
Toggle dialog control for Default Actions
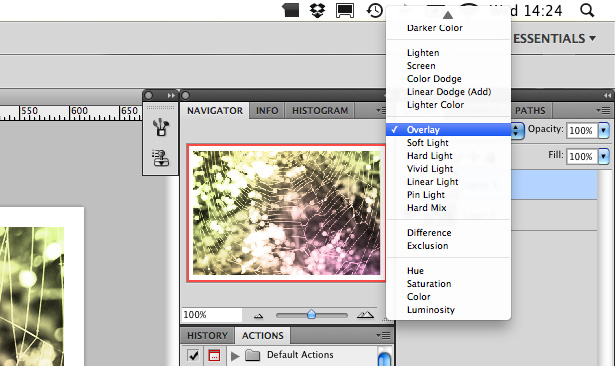pos(214,356)
